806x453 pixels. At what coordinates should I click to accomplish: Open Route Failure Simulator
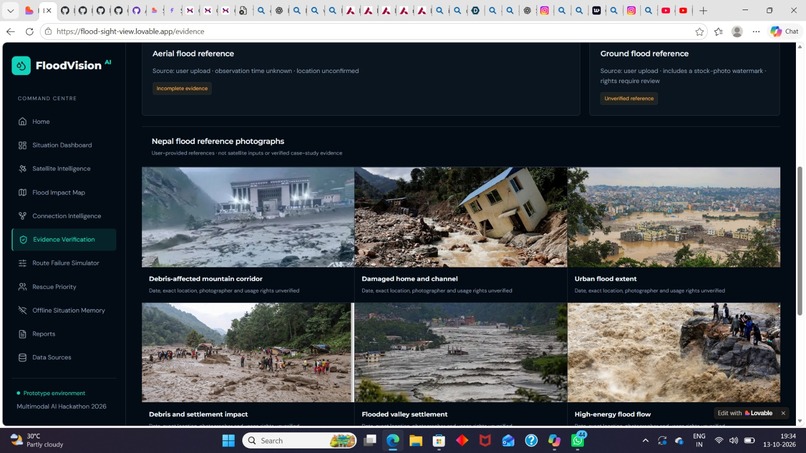[x=64, y=263]
